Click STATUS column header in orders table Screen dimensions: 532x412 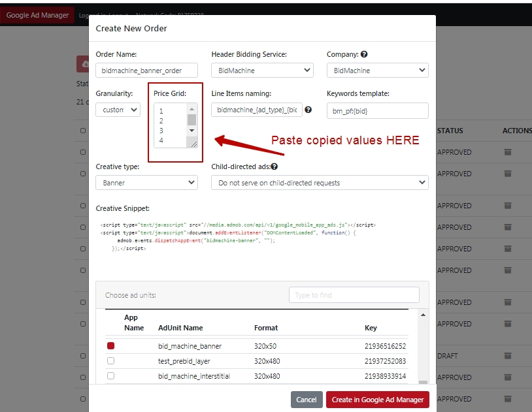[x=450, y=131]
